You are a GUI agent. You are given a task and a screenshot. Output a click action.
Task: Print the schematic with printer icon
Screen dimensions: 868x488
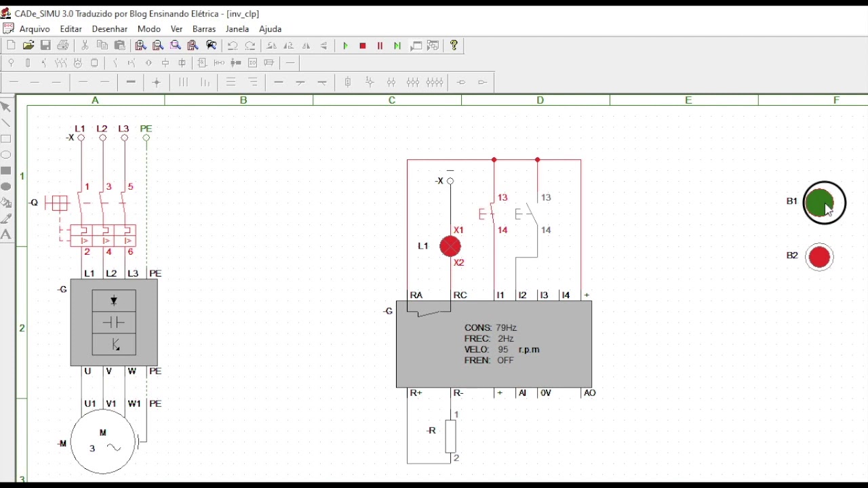click(x=64, y=45)
